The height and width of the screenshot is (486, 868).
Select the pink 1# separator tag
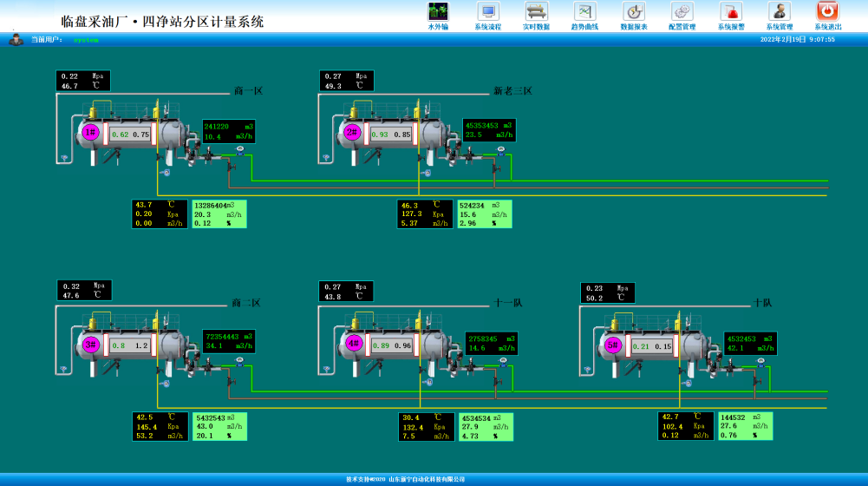[x=90, y=133]
